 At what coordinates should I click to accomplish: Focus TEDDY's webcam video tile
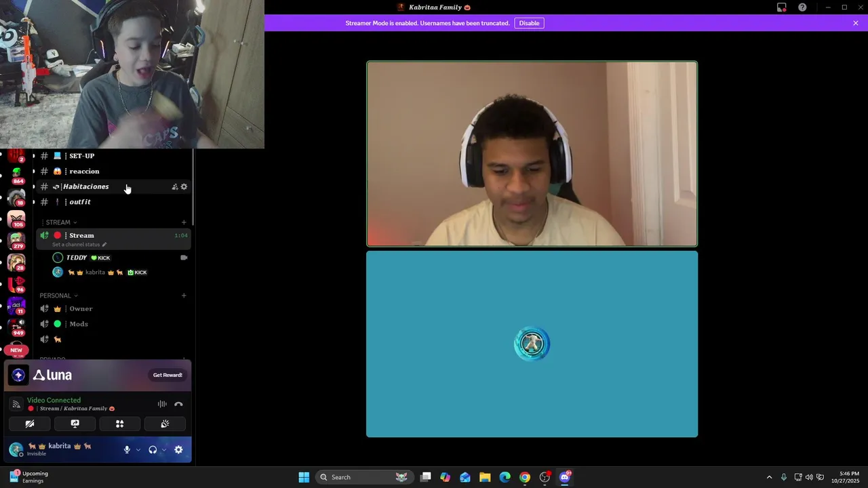(x=532, y=154)
